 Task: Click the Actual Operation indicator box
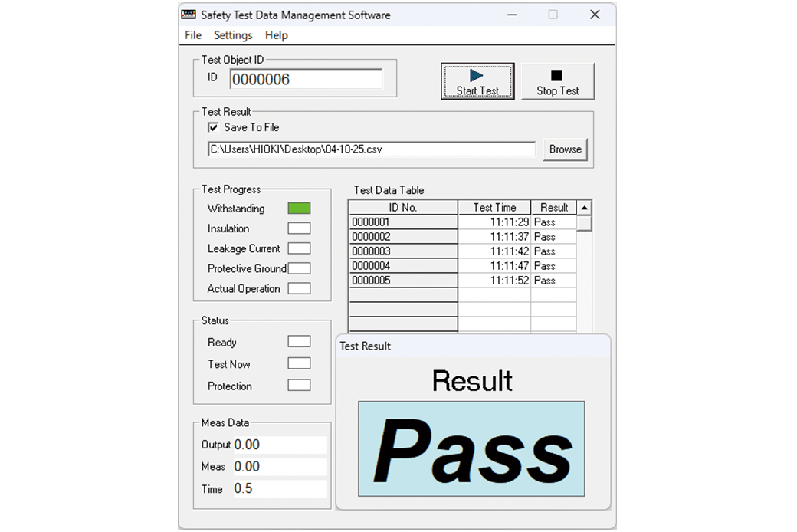299,288
